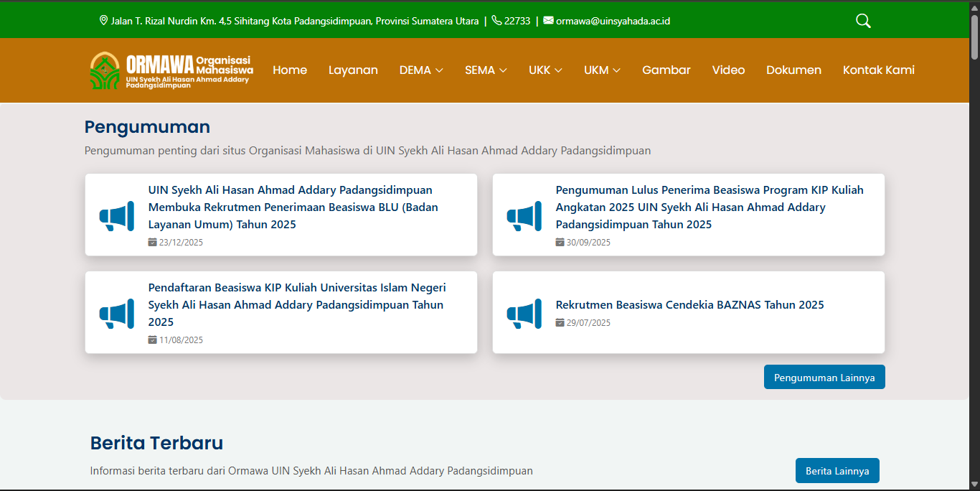Click the date text 11/08/2025
980x491 pixels.
click(181, 340)
